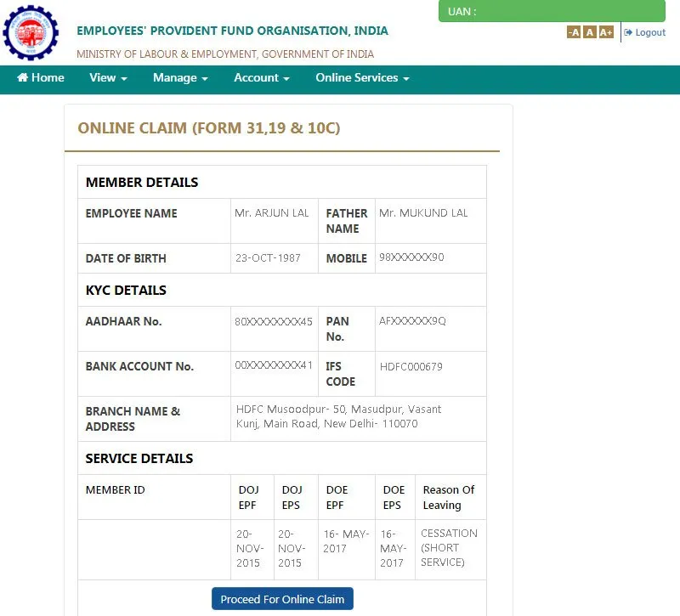Open the View dropdown menu
The image size is (680, 616).
pyautogui.click(x=108, y=77)
